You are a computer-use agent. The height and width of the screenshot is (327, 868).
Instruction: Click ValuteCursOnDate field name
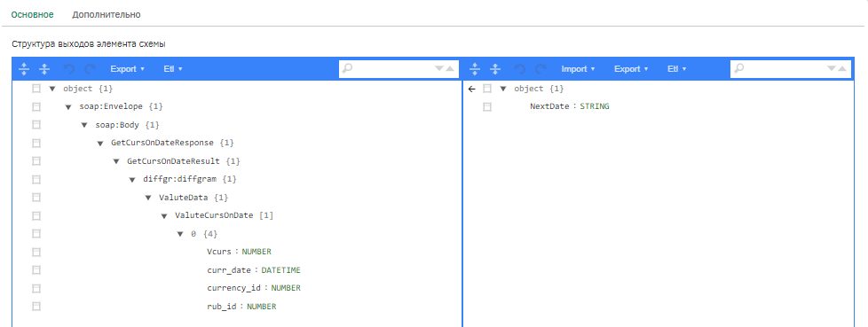click(214, 215)
